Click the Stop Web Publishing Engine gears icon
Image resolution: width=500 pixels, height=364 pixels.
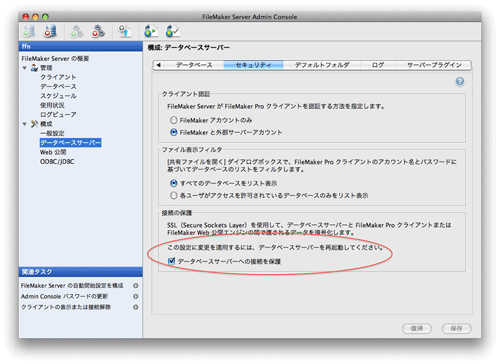[x=98, y=31]
